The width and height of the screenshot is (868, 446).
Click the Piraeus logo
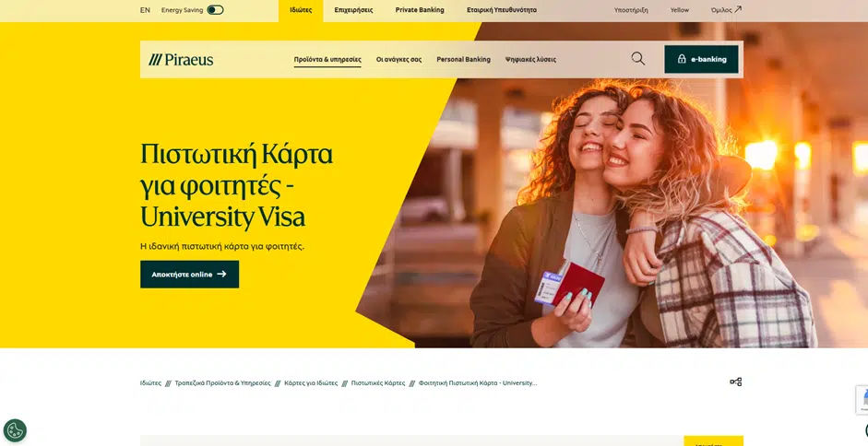pyautogui.click(x=181, y=59)
